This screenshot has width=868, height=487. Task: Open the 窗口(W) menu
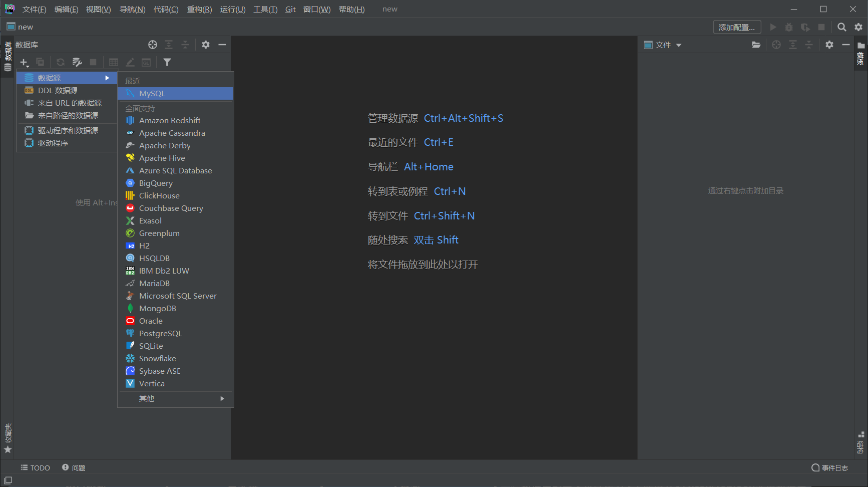point(317,9)
